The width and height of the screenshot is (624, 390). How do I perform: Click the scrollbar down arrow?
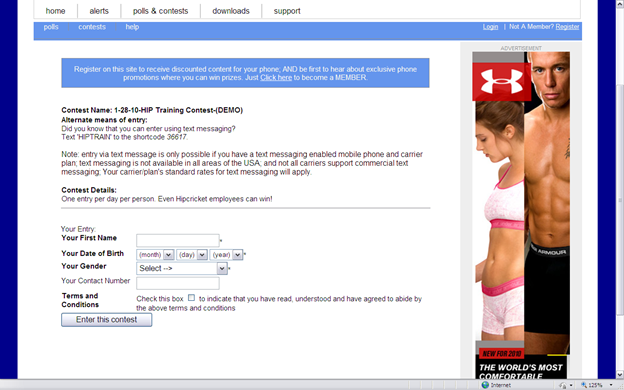(620, 374)
